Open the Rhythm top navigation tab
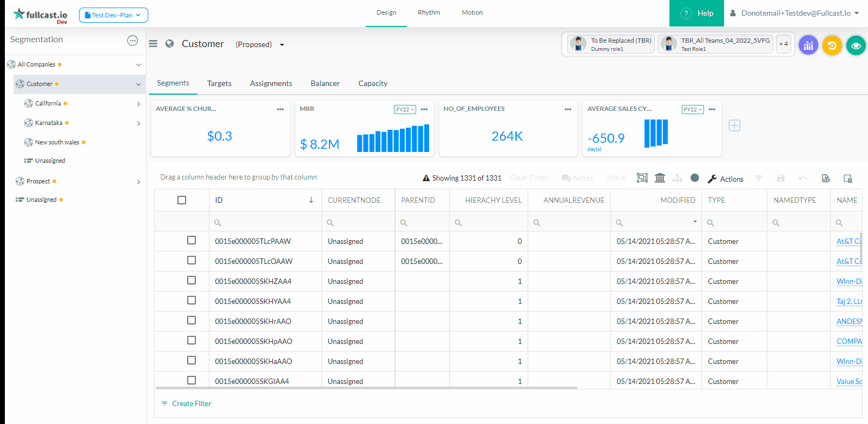Screen dimensions: 868x424 coord(429,12)
